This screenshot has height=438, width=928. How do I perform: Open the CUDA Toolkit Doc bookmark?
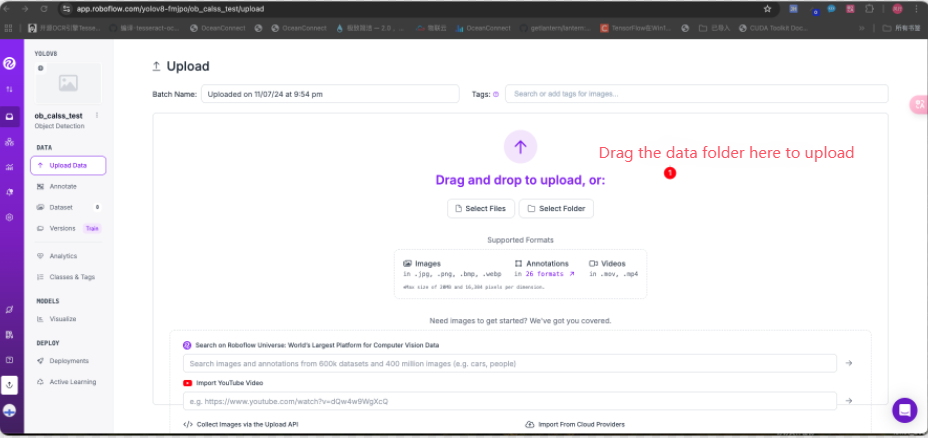click(x=775, y=28)
